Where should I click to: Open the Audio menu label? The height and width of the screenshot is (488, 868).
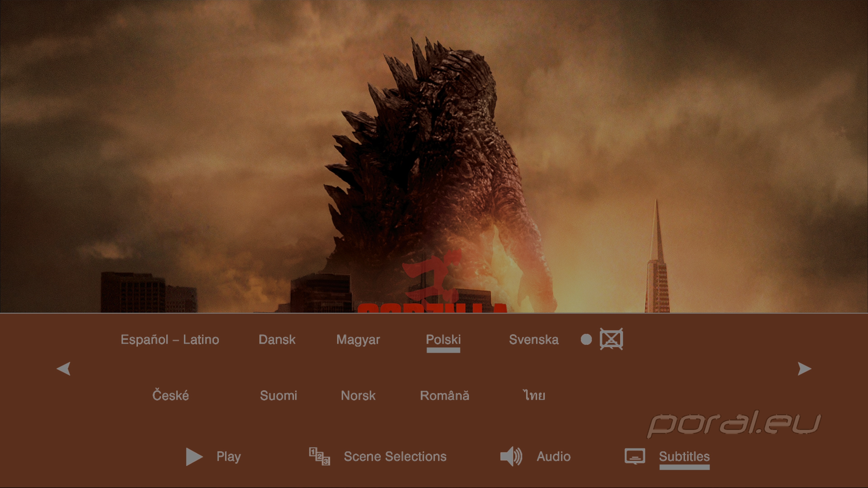pyautogui.click(x=554, y=456)
